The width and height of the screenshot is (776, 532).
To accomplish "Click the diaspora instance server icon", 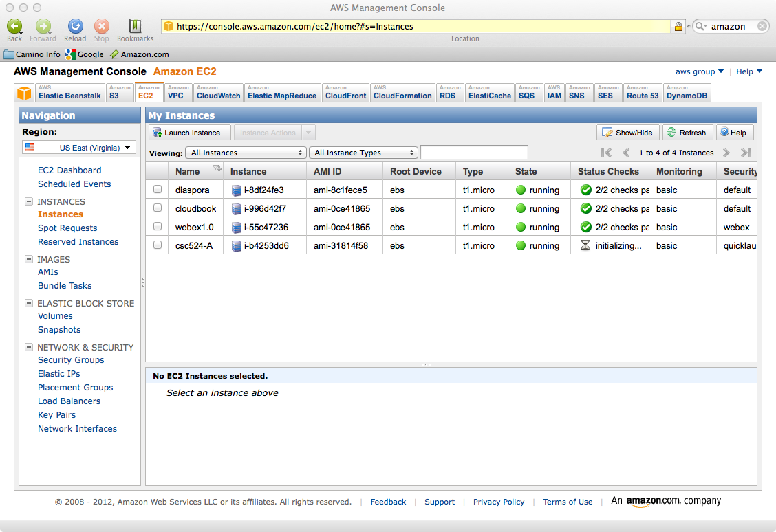I will click(x=236, y=190).
